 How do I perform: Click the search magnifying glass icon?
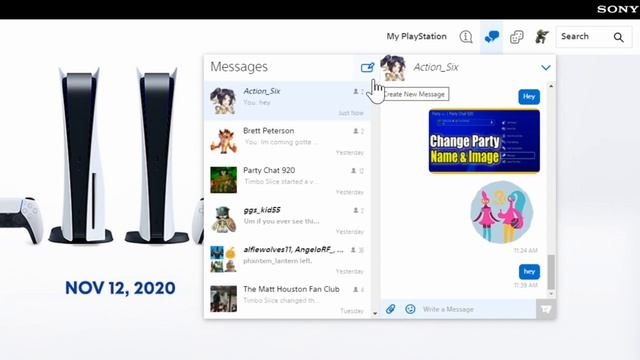(x=619, y=38)
